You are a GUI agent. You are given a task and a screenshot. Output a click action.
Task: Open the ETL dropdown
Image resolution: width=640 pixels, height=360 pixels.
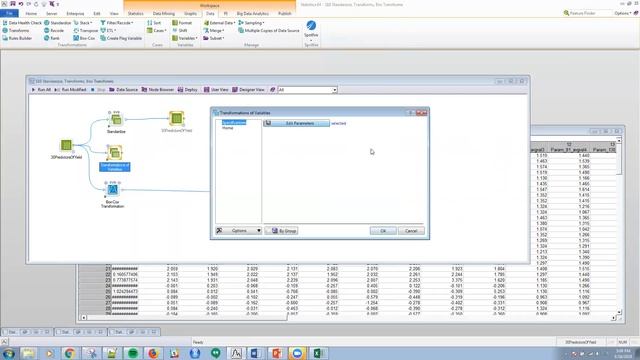108,31
